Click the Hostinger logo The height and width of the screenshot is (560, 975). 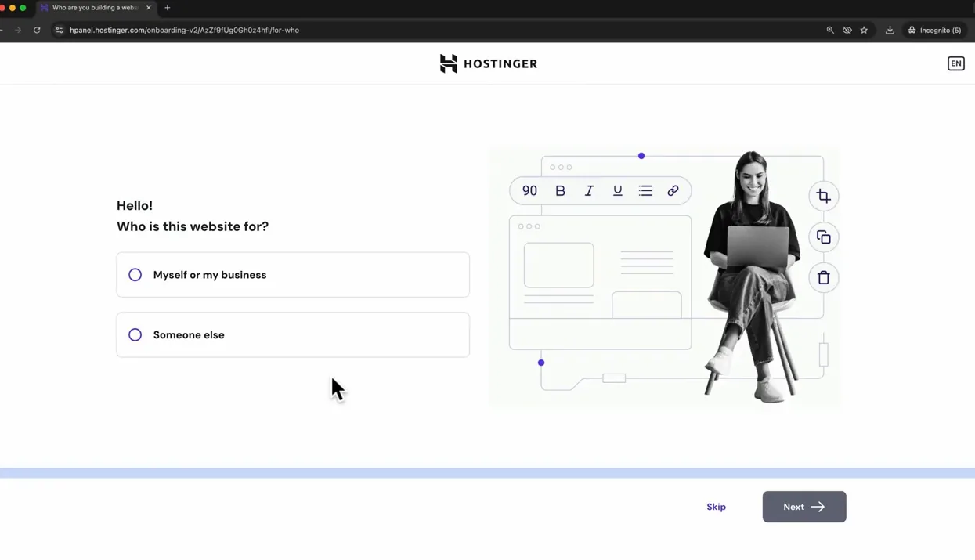pos(489,63)
